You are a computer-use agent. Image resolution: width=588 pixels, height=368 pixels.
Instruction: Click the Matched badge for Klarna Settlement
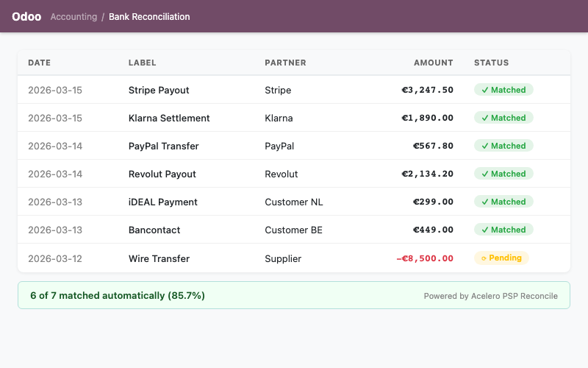[503, 118]
